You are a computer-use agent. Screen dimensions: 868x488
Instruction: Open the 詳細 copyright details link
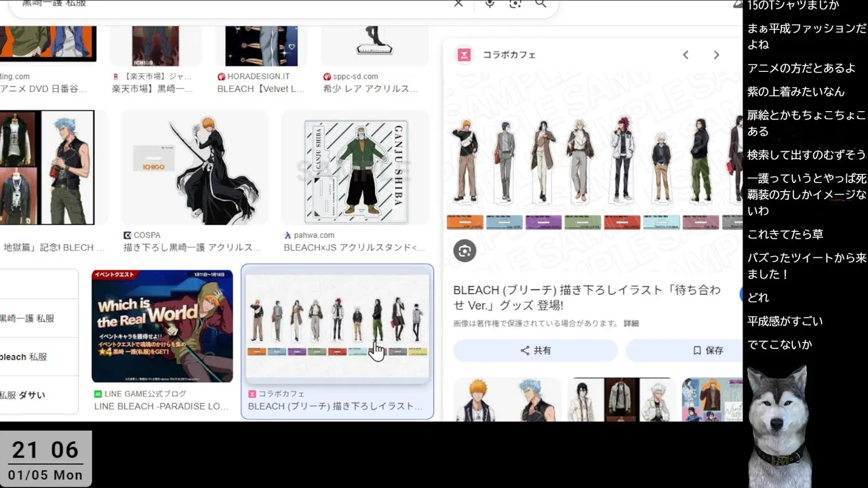point(631,323)
